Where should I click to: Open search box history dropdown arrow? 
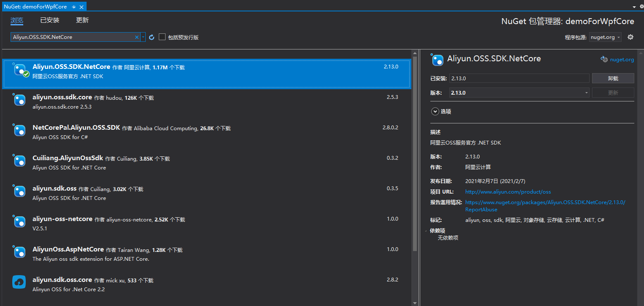[x=143, y=37]
